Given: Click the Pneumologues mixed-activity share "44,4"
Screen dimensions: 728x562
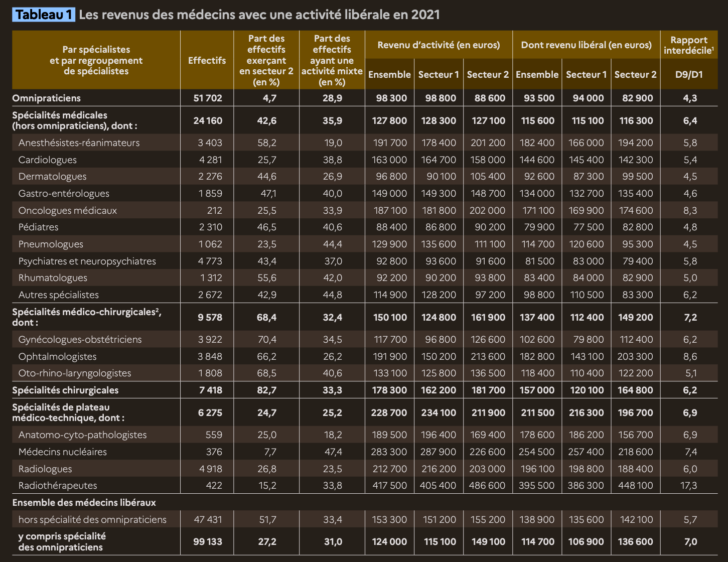Looking at the screenshot, I should click(x=333, y=244).
